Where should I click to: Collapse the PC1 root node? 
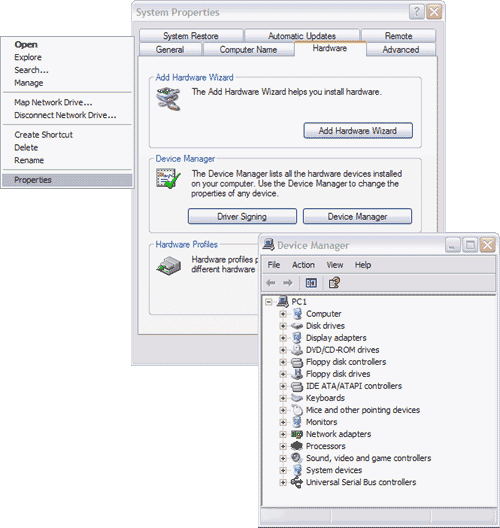(x=268, y=302)
